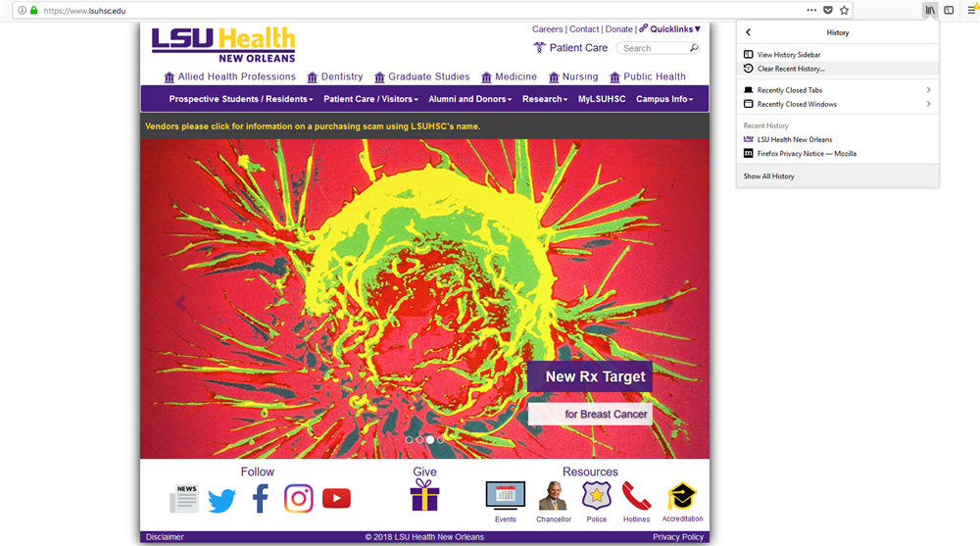Expand Prospective Students / Residents dropdown

click(x=241, y=99)
